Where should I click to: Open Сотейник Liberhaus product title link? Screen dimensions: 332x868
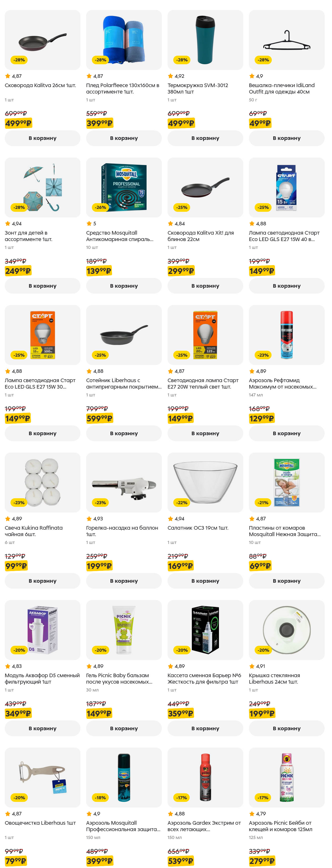pos(124,384)
